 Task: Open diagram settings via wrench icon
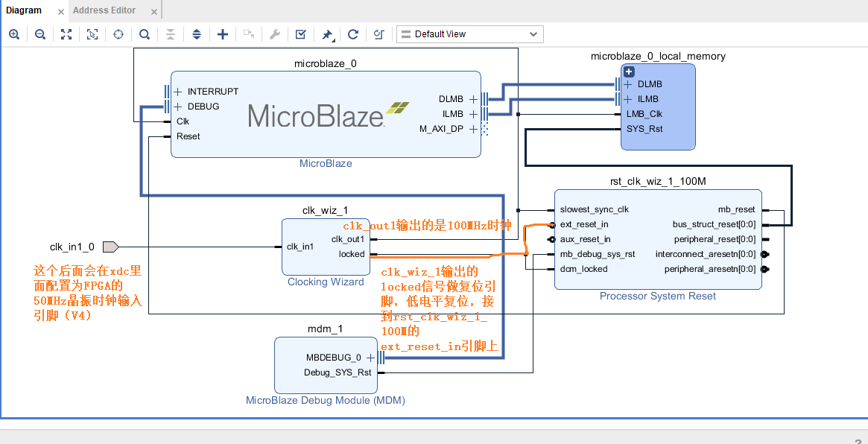(x=274, y=34)
